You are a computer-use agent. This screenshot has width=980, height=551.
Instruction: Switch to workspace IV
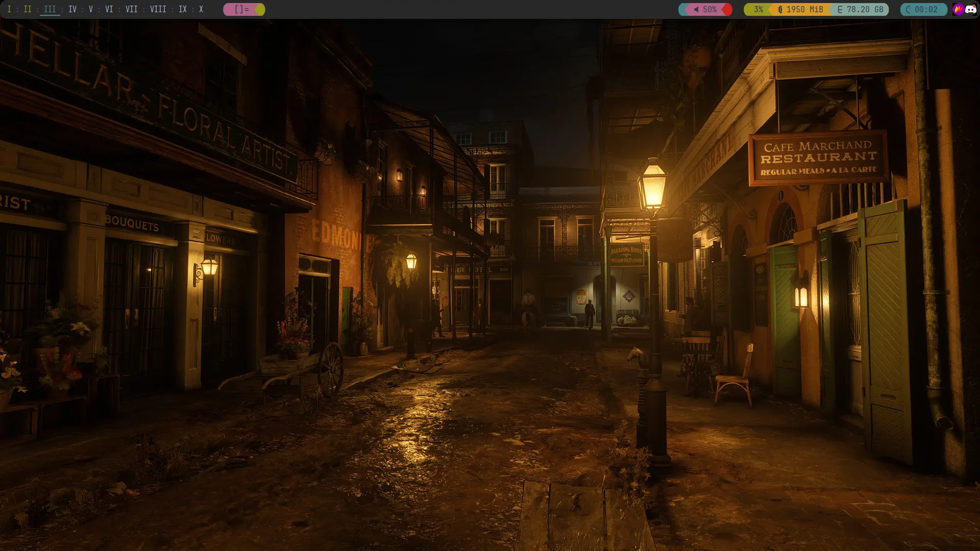tap(72, 9)
